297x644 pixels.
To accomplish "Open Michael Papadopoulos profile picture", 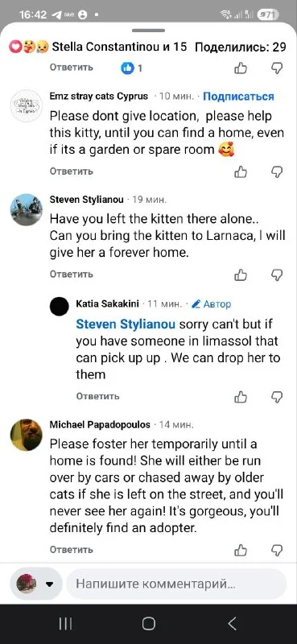I will point(26,435).
